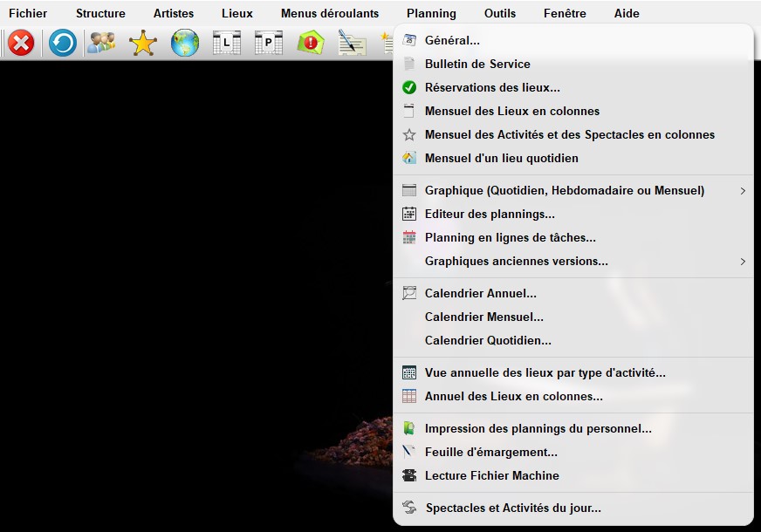Select Réservations des lieux menu entry

tap(492, 87)
